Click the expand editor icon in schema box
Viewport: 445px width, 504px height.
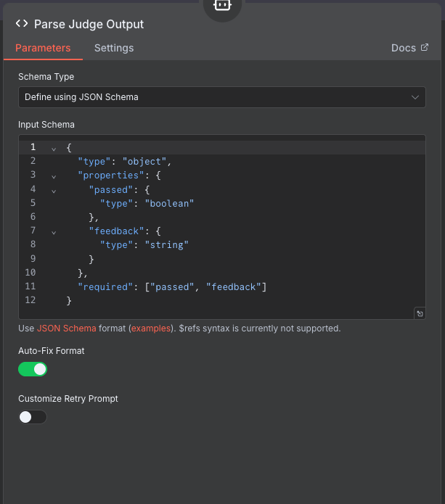click(x=420, y=314)
